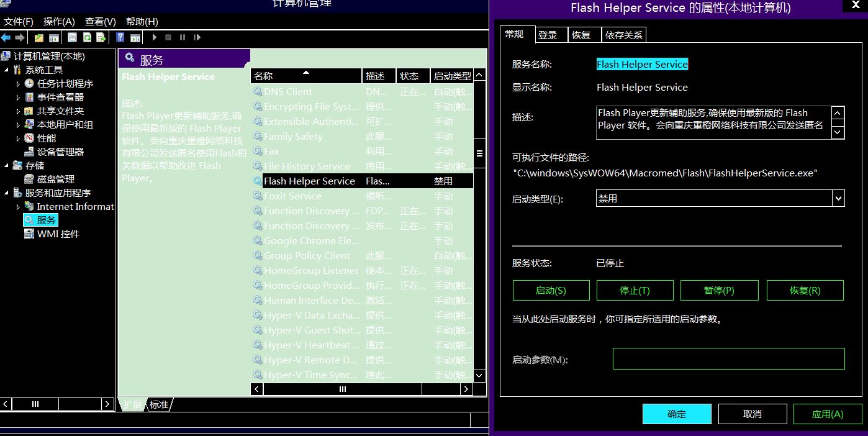Expand the 事件查看器 tree node
The width and height of the screenshot is (868, 436).
click(18, 97)
